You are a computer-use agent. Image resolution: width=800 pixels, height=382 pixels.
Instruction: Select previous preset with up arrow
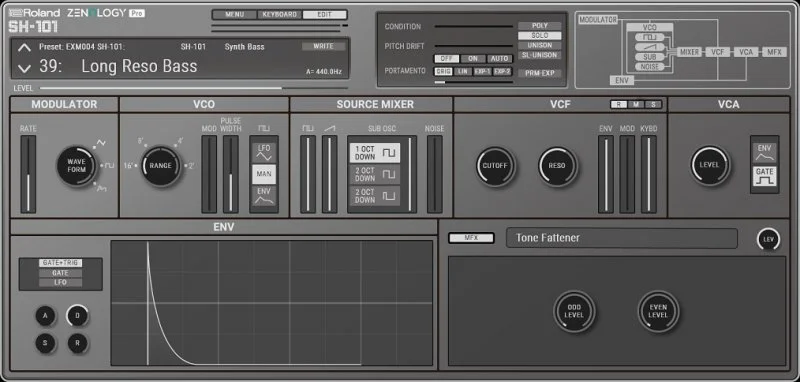(24, 48)
